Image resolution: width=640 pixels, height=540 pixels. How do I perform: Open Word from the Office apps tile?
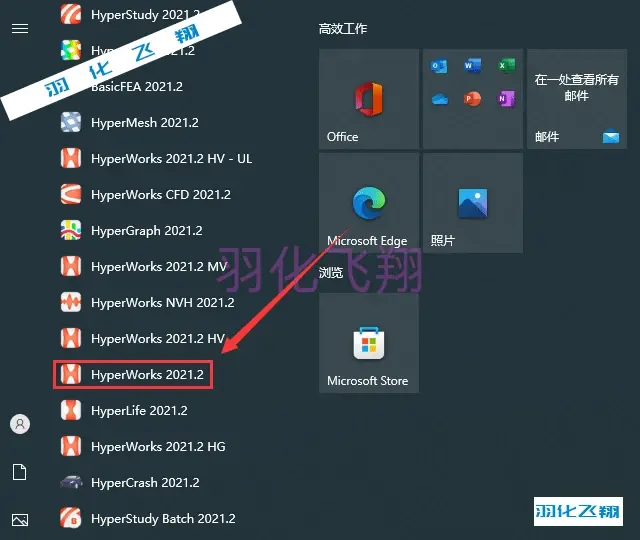pos(473,65)
